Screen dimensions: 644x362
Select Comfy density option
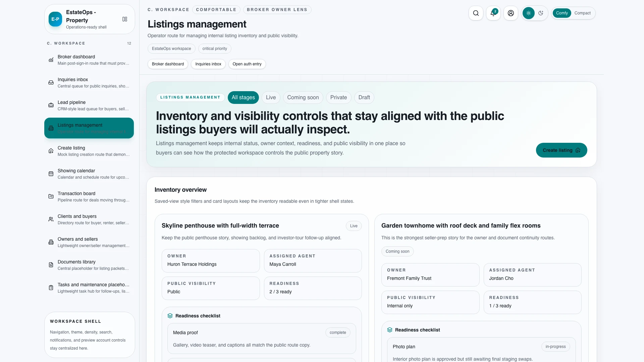coord(561,13)
